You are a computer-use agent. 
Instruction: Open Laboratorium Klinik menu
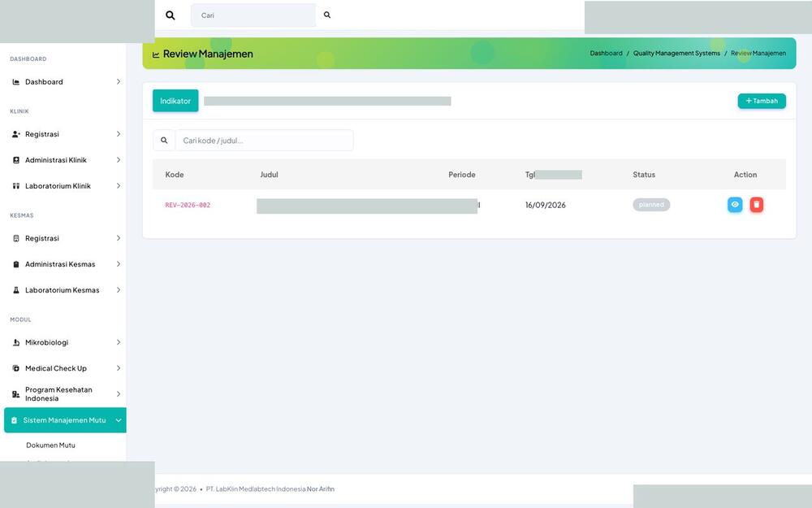(66, 186)
